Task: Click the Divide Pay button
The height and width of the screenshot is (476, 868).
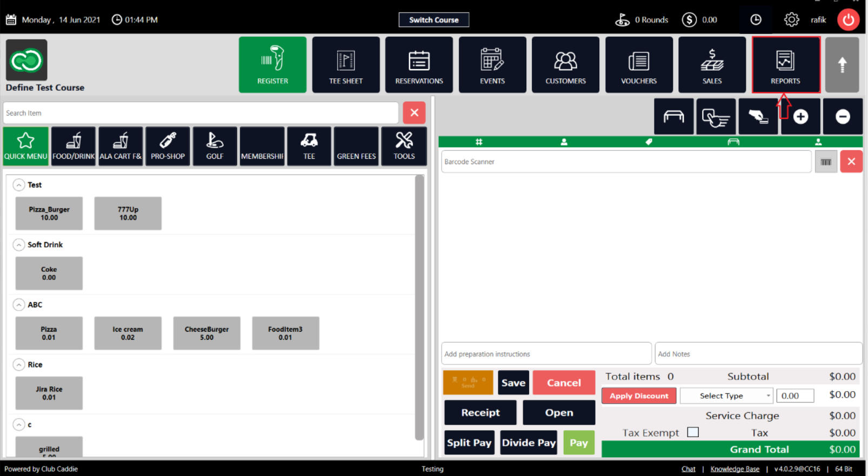Action: (529, 443)
